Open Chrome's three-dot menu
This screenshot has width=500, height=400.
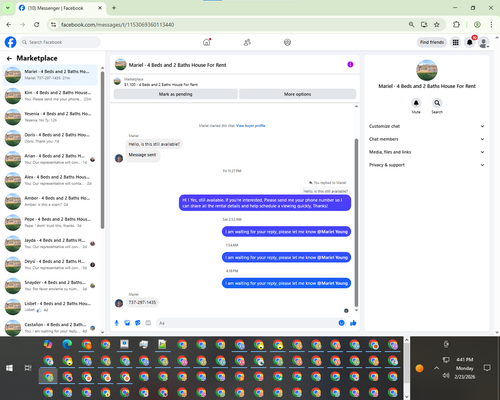(491, 24)
